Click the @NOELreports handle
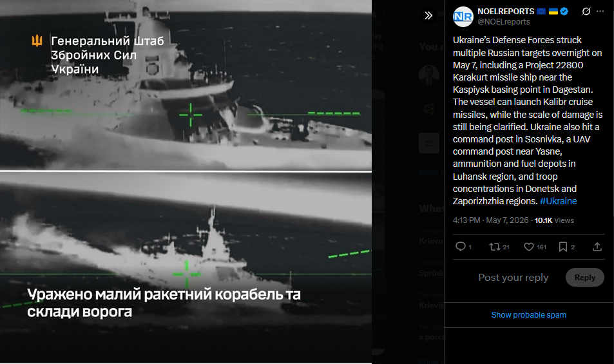The width and height of the screenshot is (614, 364). click(504, 22)
